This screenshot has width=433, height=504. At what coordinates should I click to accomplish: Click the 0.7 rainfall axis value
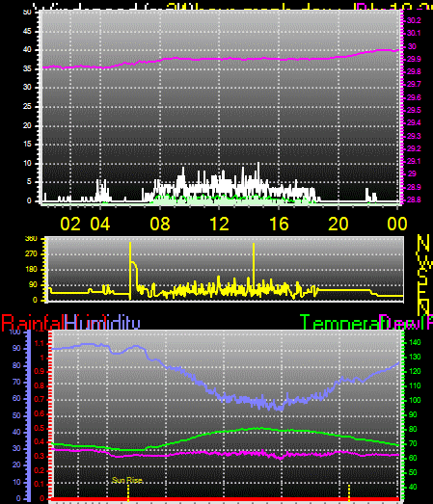pyautogui.click(x=39, y=400)
